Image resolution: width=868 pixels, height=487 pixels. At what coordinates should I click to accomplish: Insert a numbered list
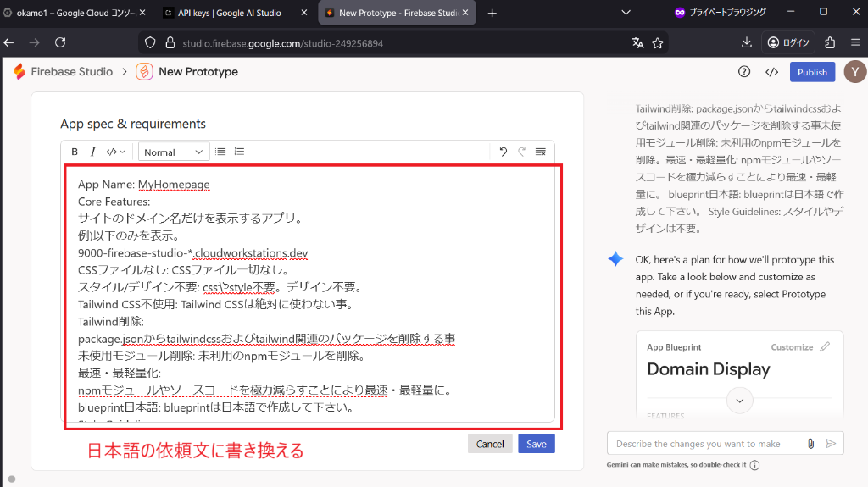239,152
